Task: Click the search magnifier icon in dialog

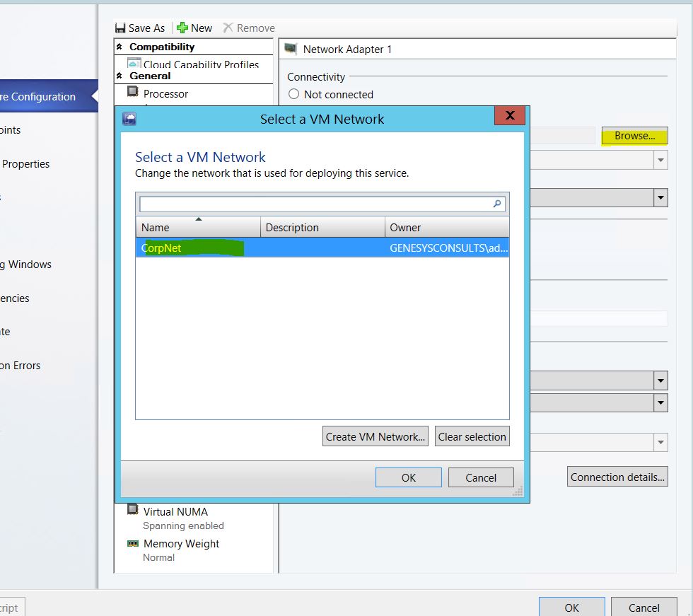Action: click(498, 204)
